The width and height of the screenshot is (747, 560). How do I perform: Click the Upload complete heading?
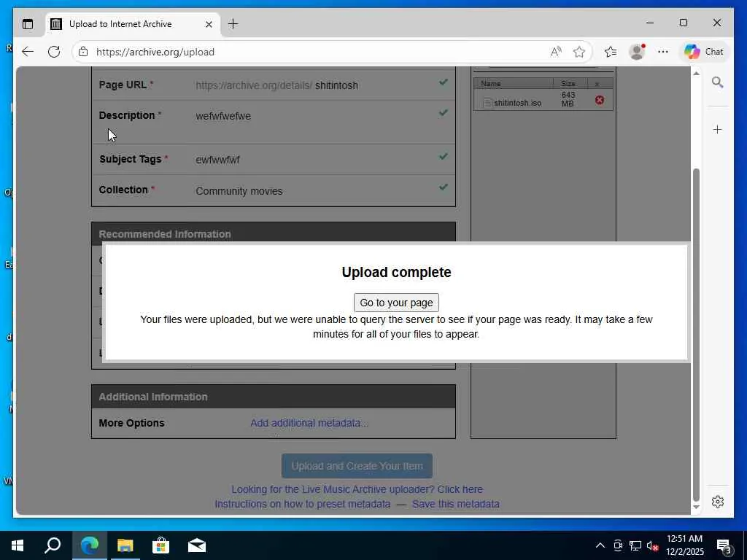tap(396, 272)
